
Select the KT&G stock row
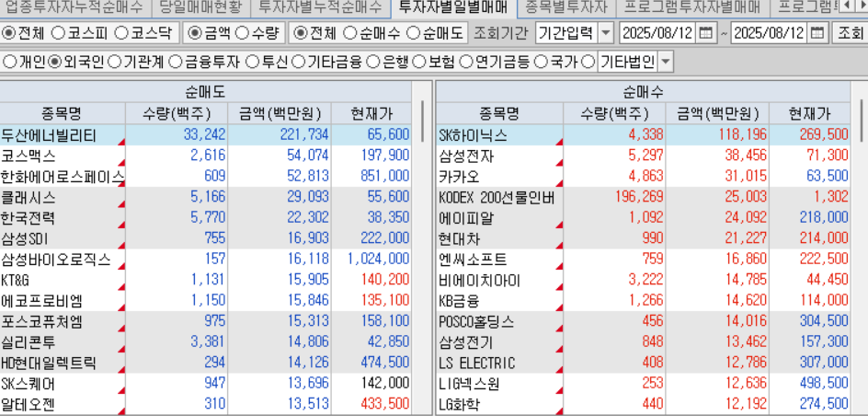coord(205,281)
